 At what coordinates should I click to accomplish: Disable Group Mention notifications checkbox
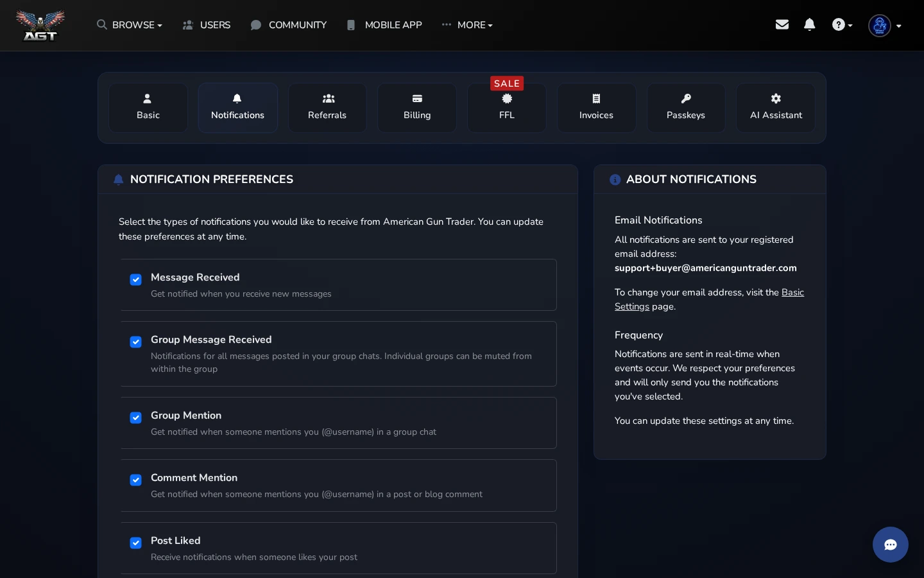pyautogui.click(x=136, y=417)
